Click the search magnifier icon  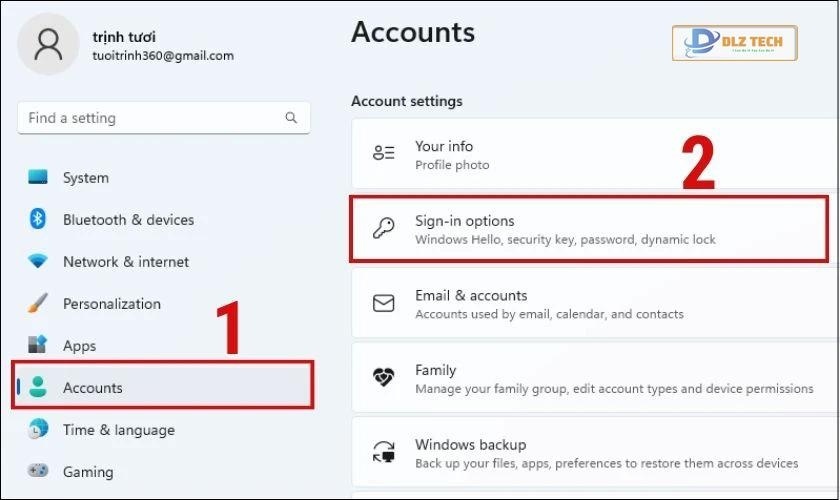tap(291, 117)
